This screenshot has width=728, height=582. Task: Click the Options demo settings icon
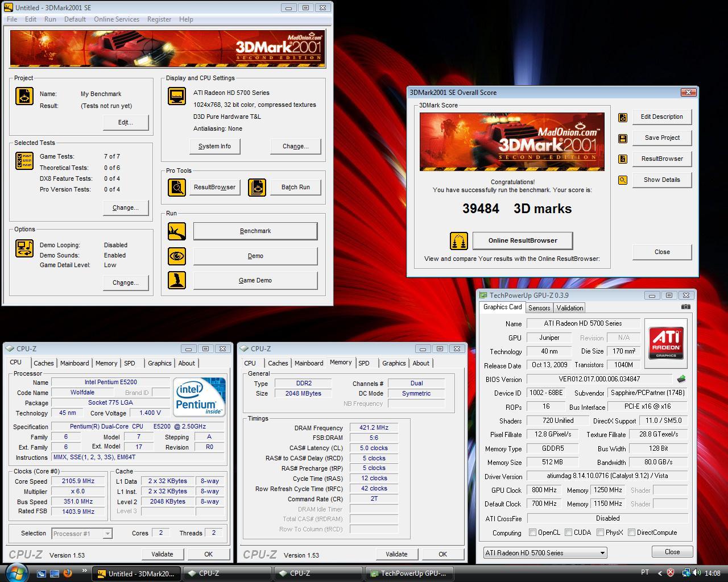(x=24, y=248)
